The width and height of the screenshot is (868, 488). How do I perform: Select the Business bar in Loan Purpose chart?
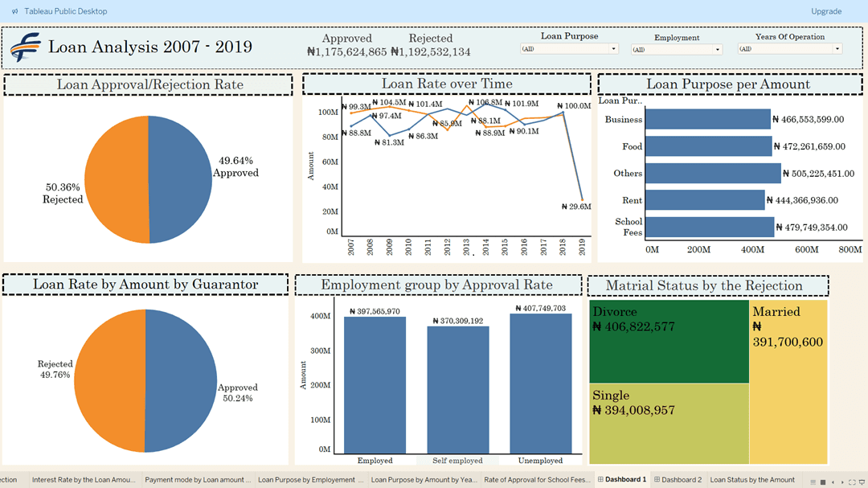pos(707,118)
